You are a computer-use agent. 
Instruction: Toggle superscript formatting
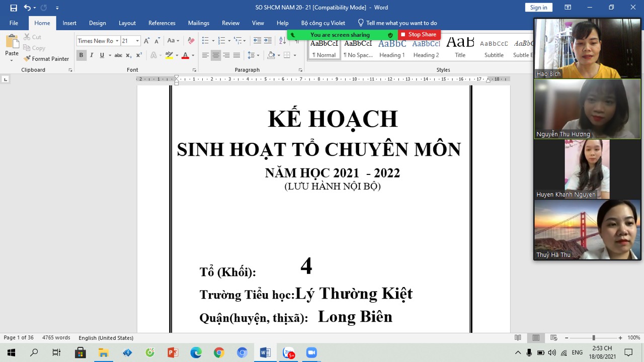[139, 55]
